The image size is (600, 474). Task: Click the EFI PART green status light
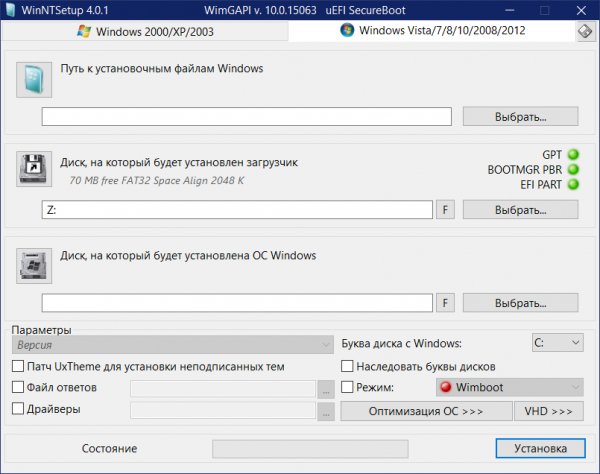[573, 184]
